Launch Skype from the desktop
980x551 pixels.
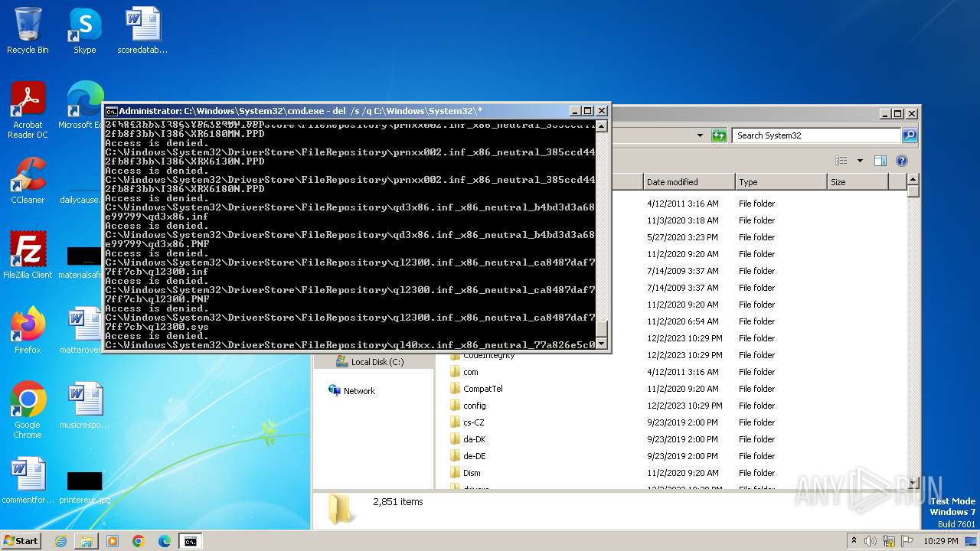point(84,31)
